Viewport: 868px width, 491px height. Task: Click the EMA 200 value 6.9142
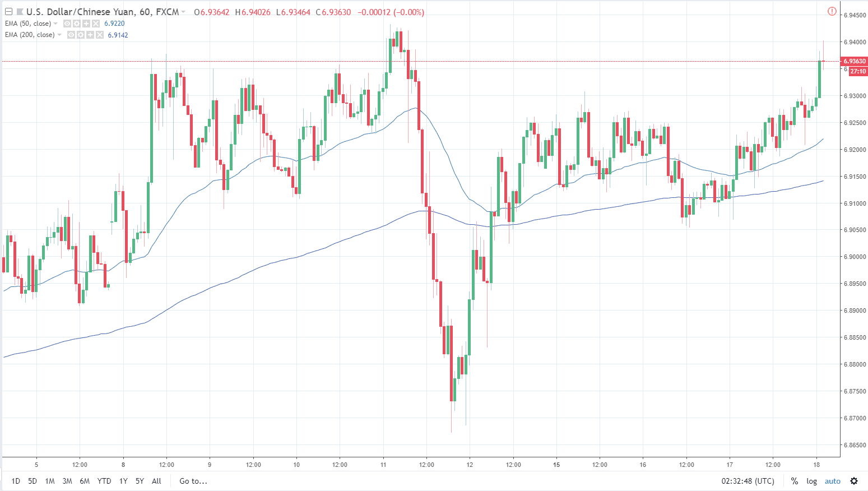pyautogui.click(x=118, y=35)
